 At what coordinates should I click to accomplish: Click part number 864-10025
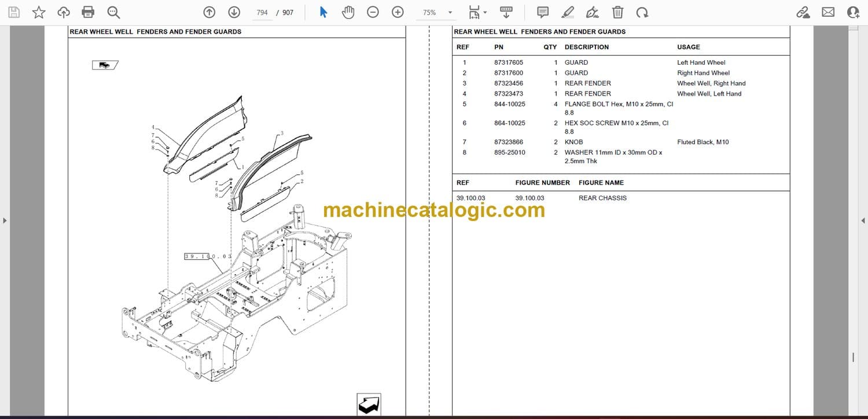[510, 123]
